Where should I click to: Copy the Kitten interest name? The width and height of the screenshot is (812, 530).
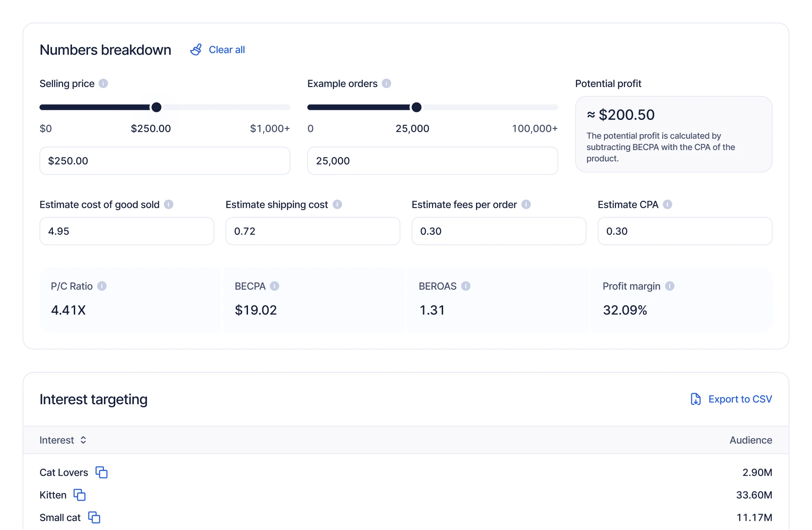tap(80, 495)
